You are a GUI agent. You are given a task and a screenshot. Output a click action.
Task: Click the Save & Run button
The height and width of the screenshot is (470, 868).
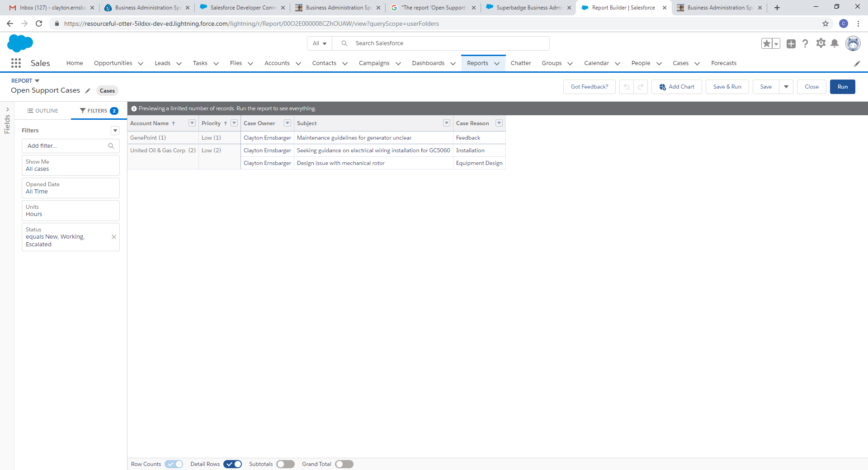(x=727, y=87)
